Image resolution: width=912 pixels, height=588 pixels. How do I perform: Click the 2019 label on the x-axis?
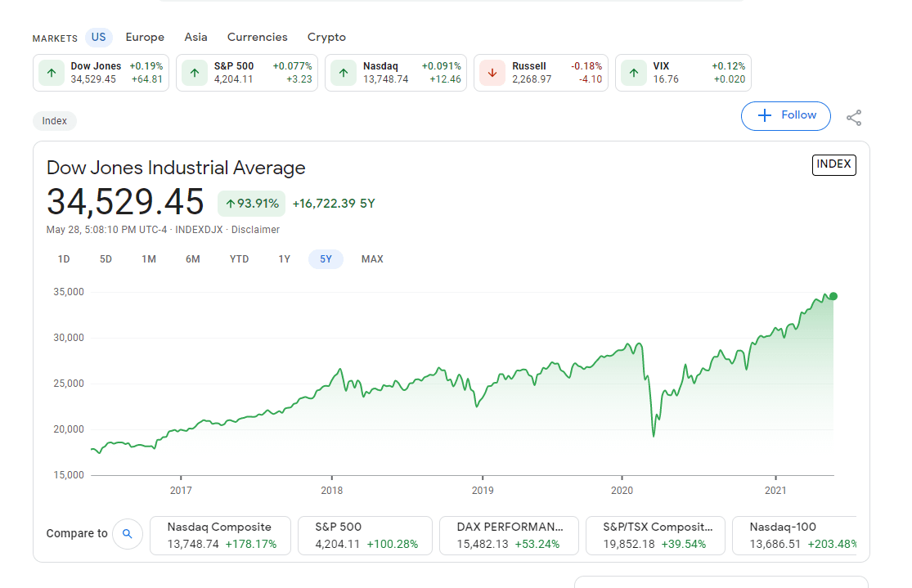tap(483, 491)
